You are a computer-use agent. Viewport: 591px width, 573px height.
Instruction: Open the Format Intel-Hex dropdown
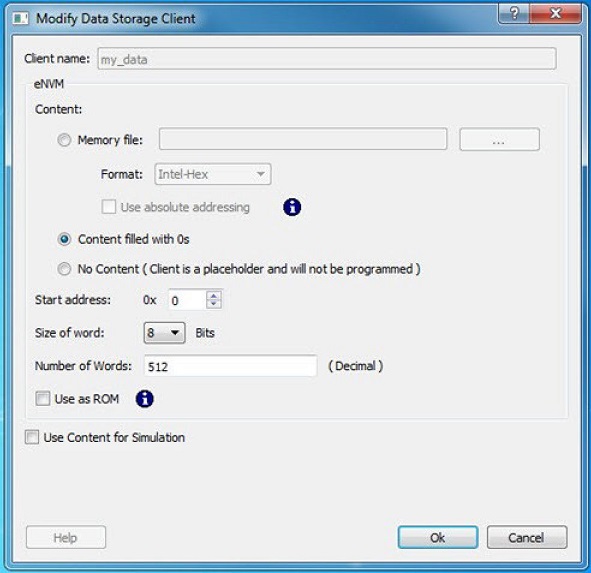(x=213, y=174)
